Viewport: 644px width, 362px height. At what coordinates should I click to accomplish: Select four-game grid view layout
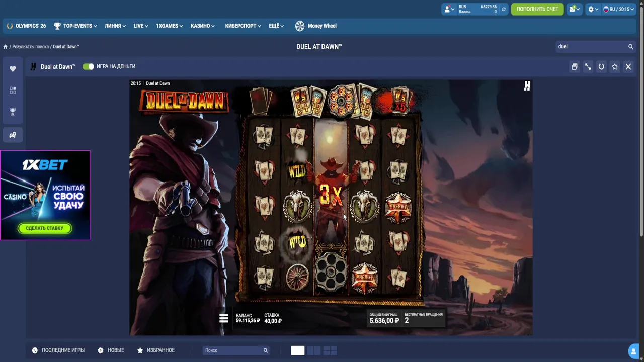tap(330, 350)
